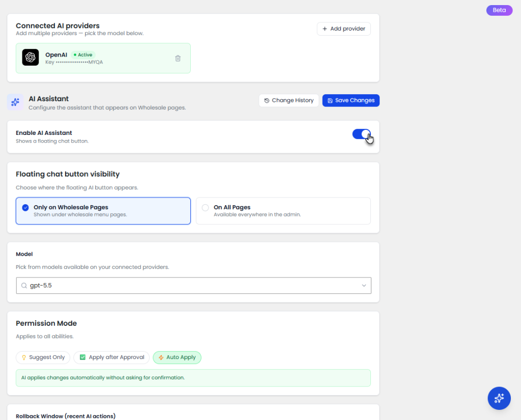Add a new AI provider
This screenshot has height=420, width=521.
tap(343, 29)
